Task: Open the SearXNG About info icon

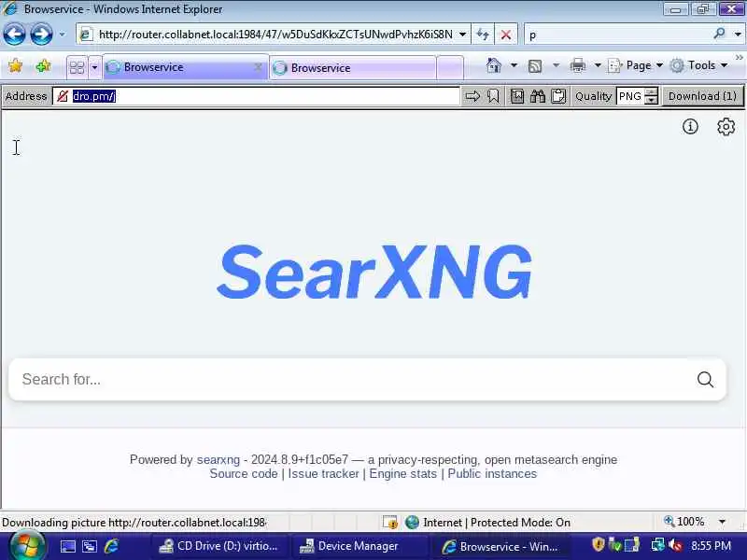Action: [690, 127]
